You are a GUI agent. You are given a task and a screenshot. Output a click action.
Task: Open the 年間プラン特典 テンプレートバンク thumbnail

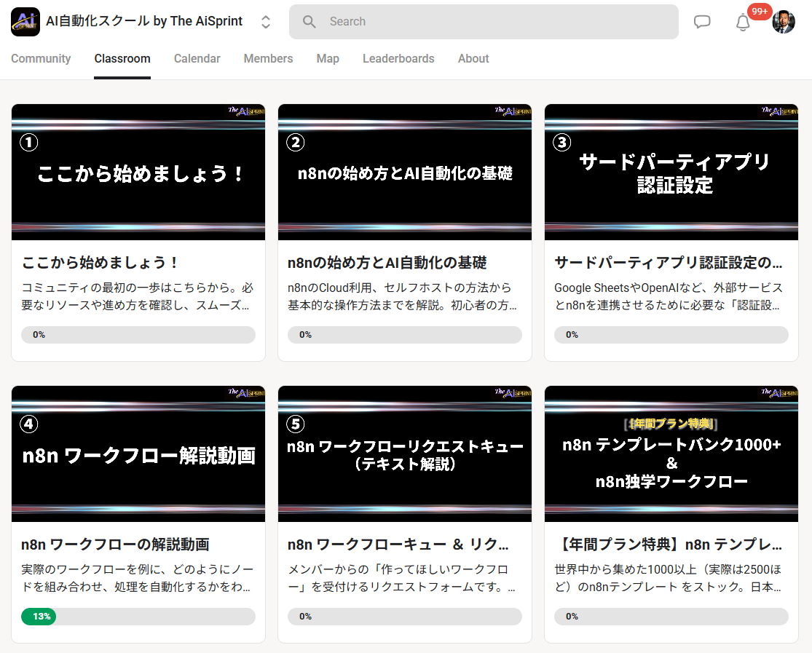(x=671, y=454)
